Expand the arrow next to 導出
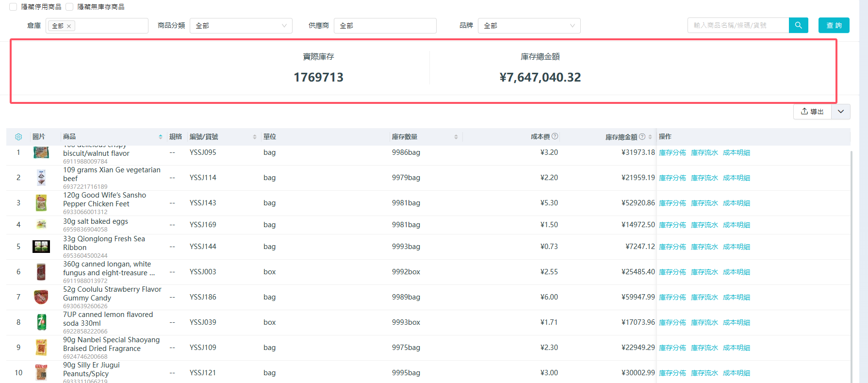868x383 pixels. click(x=841, y=112)
